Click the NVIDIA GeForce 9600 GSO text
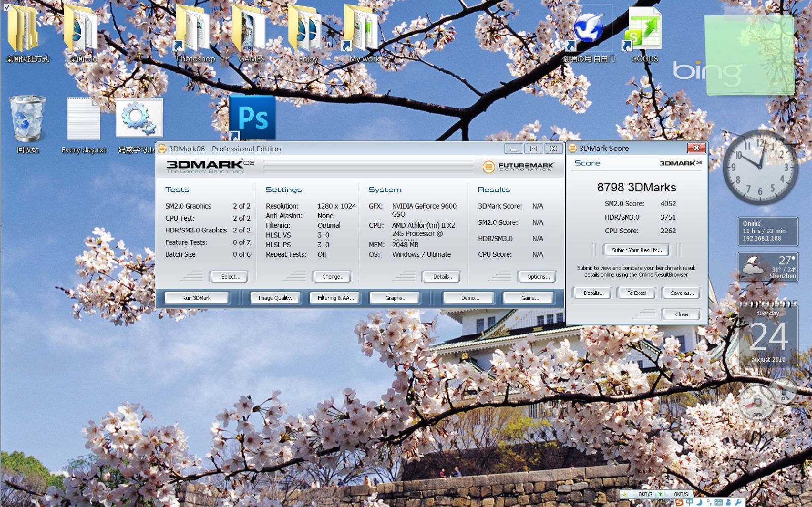Viewport: 812px width, 507px height. 424,210
